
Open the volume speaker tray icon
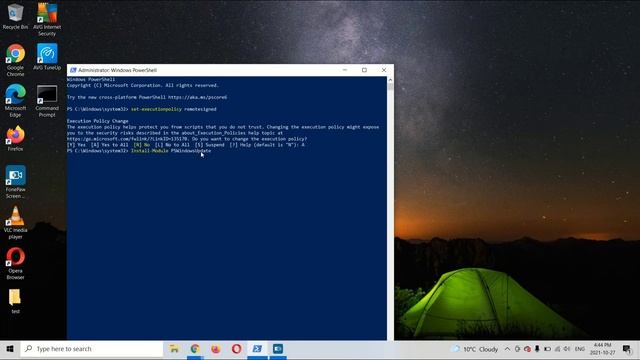pos(567,349)
